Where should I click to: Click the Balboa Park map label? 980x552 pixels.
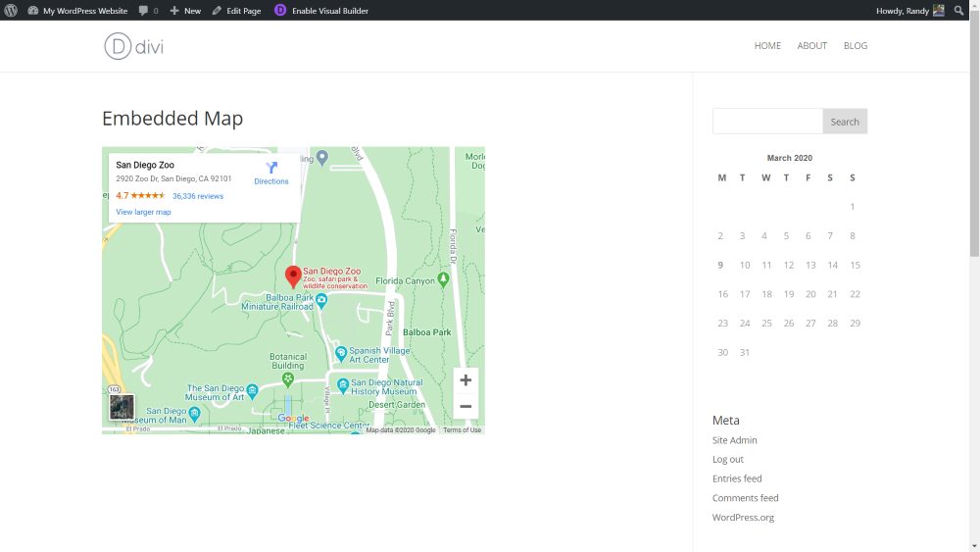(x=427, y=332)
